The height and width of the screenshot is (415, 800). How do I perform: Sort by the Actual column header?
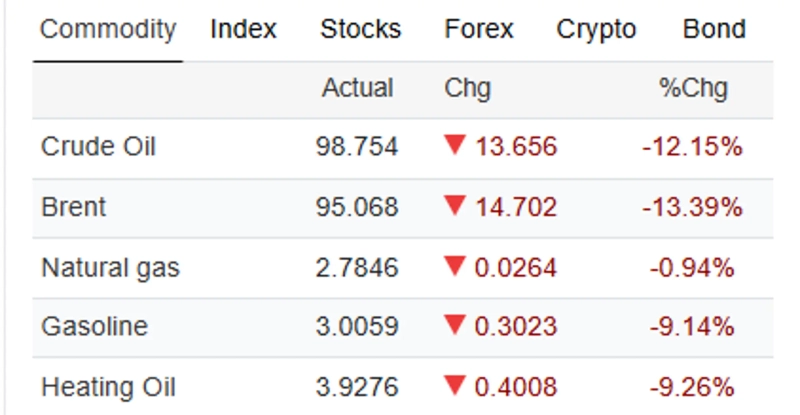357,88
